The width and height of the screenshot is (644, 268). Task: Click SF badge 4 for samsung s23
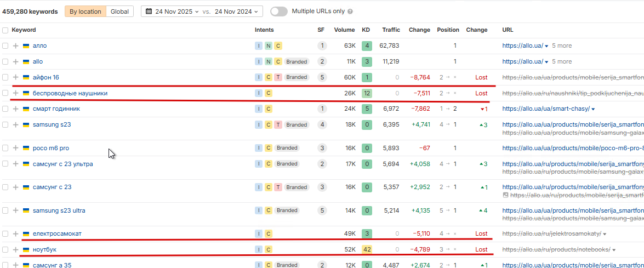tap(322, 125)
